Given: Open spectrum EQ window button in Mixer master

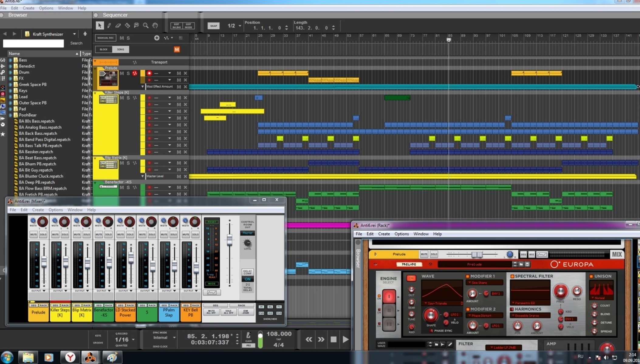Looking at the screenshot, I should [x=212, y=292].
